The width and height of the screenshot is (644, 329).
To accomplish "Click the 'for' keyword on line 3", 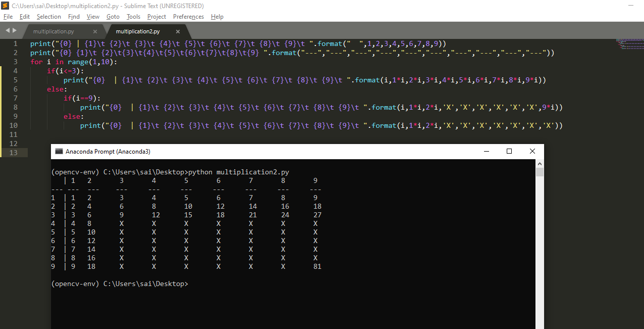I will point(36,62).
